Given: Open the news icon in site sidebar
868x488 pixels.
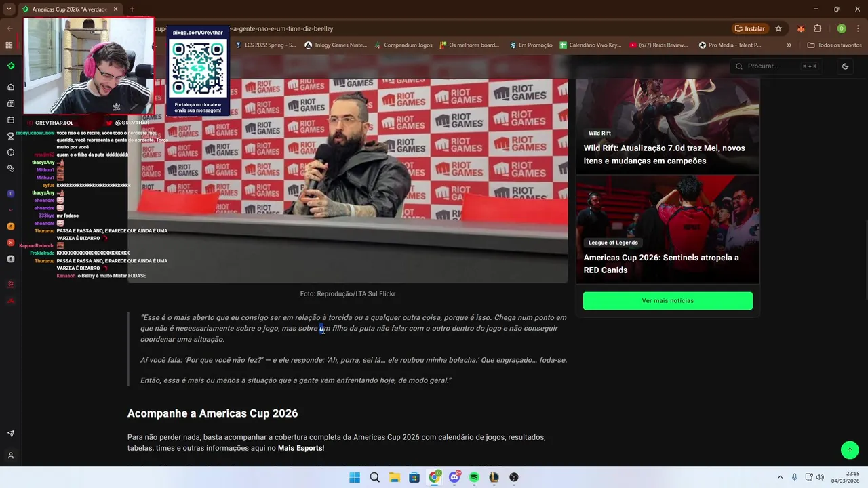Looking at the screenshot, I should point(11,104).
